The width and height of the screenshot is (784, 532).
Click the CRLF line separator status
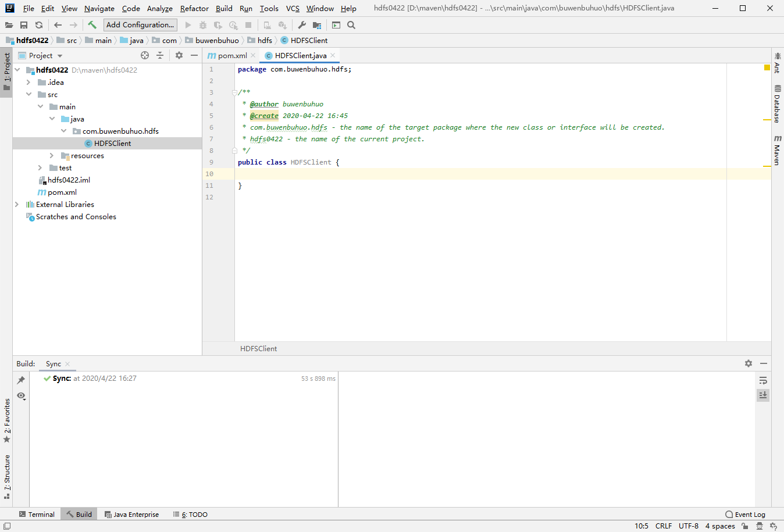point(664,526)
